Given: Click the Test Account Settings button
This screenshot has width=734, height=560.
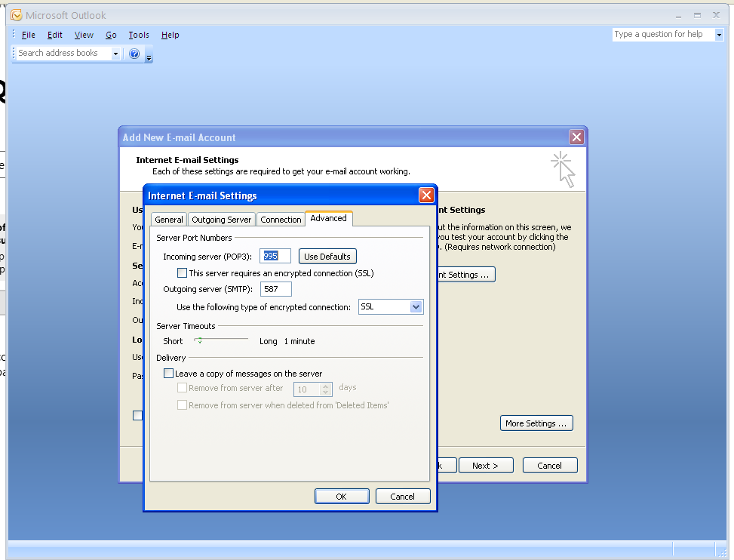Looking at the screenshot, I should [x=466, y=275].
